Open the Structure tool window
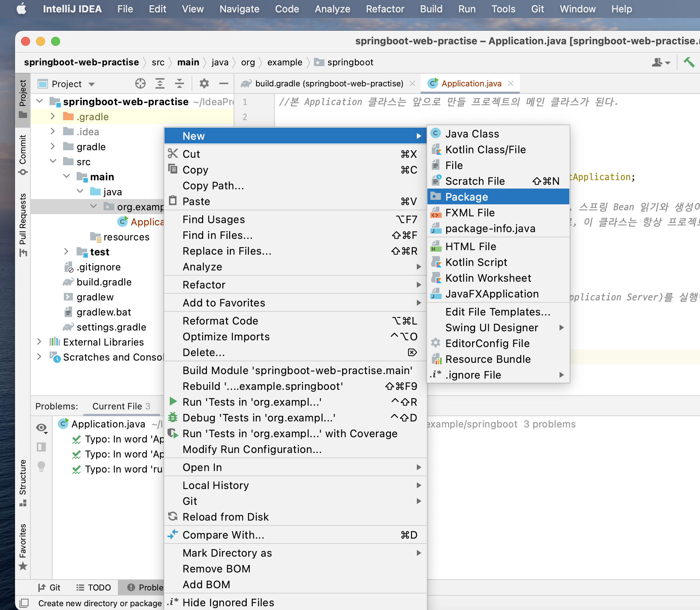Image resolution: width=700 pixels, height=610 pixels. click(x=23, y=483)
